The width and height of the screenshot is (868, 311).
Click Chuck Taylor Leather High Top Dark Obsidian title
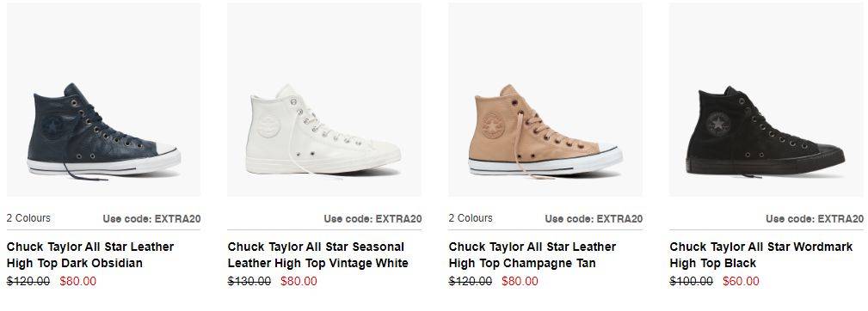point(90,254)
